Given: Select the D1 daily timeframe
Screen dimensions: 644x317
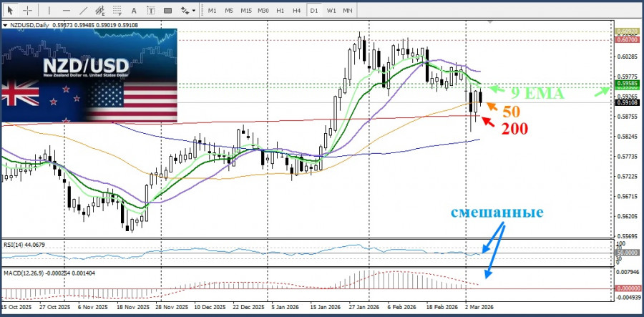Looking at the screenshot, I should click(314, 10).
